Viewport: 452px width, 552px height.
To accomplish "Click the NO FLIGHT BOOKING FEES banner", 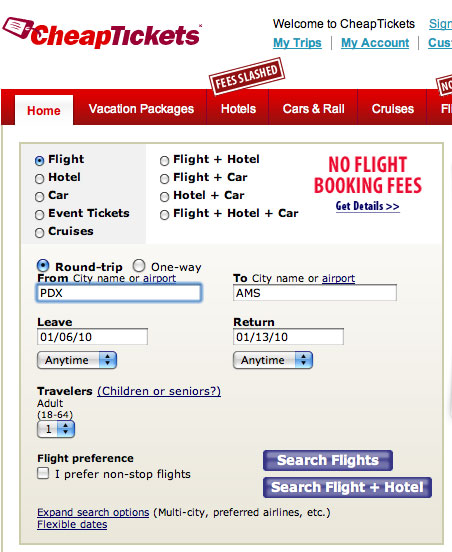I will (368, 175).
